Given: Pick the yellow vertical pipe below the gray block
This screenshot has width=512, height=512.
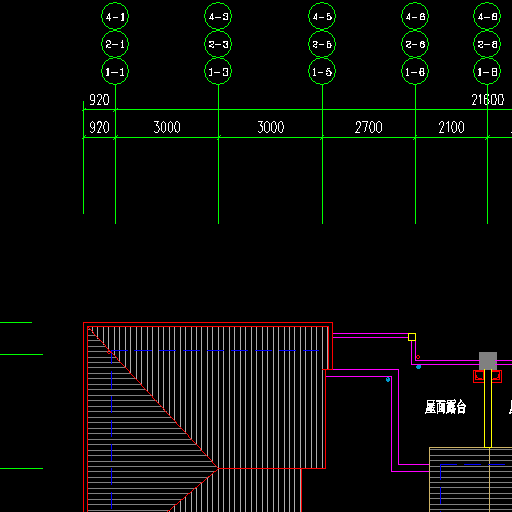Looking at the screenshot, I should (x=488, y=408).
